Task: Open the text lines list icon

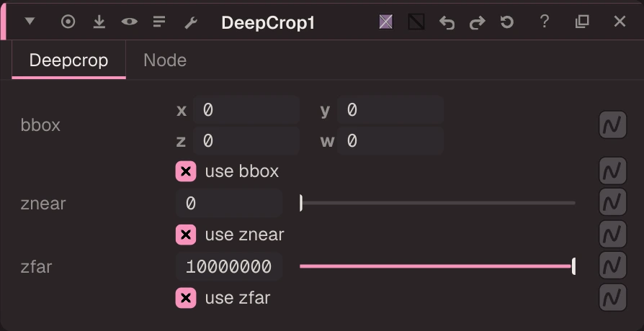Action: (x=159, y=22)
